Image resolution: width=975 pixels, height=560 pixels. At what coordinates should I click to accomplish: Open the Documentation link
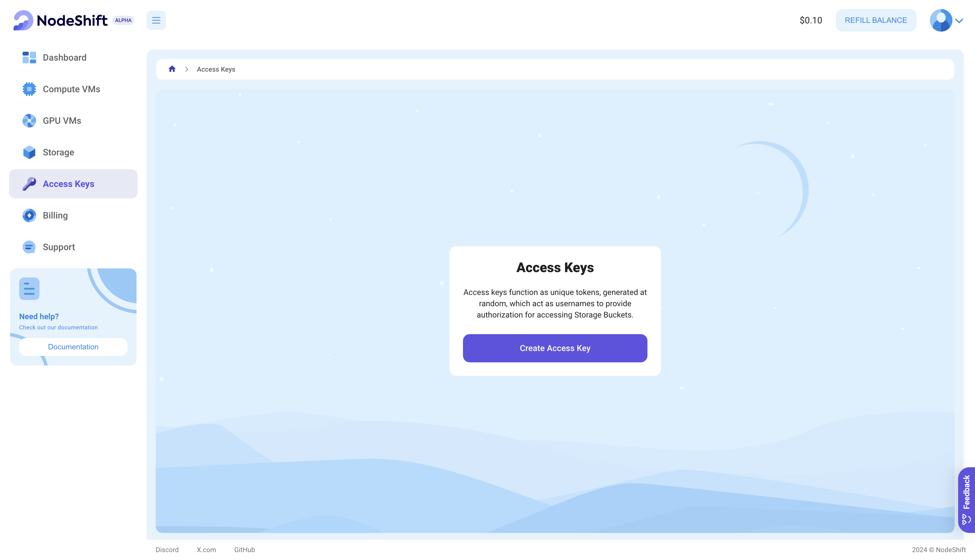click(73, 347)
